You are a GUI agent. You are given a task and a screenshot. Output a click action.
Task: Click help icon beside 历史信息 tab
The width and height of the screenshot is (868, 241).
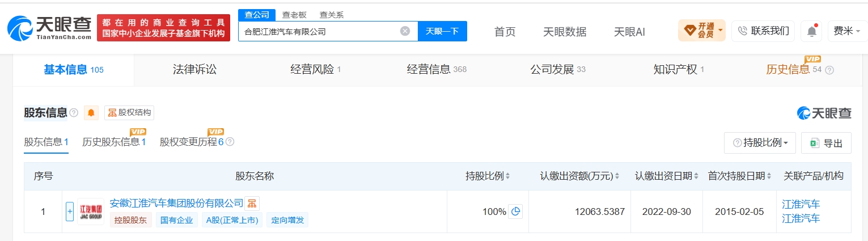pos(829,70)
